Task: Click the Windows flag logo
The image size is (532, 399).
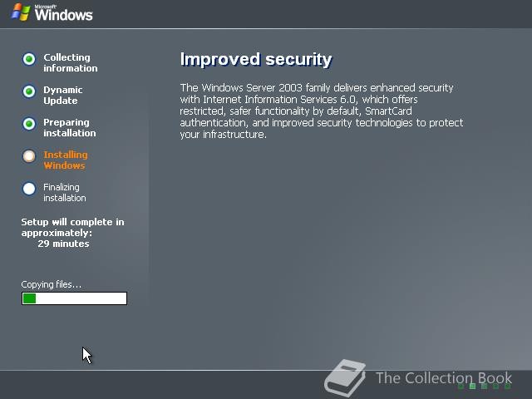Action: pos(21,13)
